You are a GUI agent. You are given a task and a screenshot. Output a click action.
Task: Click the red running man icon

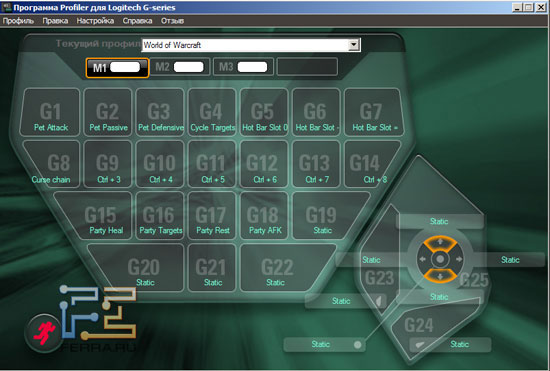43,332
